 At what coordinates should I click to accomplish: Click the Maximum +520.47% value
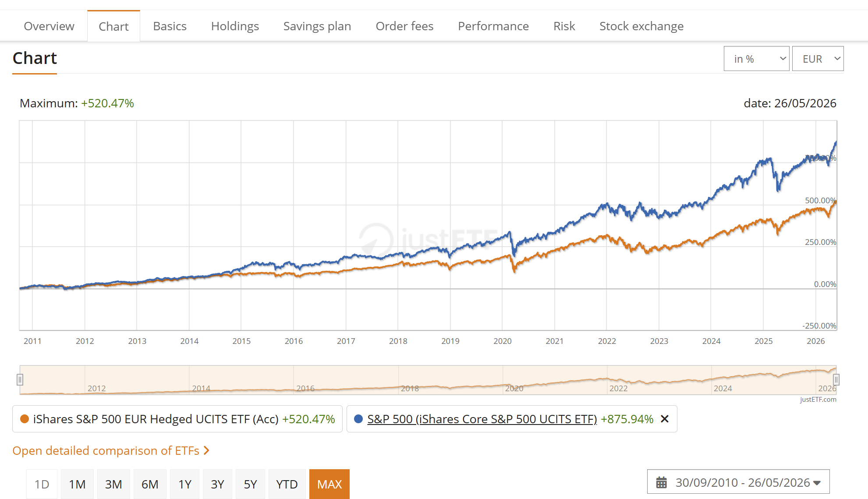(107, 103)
